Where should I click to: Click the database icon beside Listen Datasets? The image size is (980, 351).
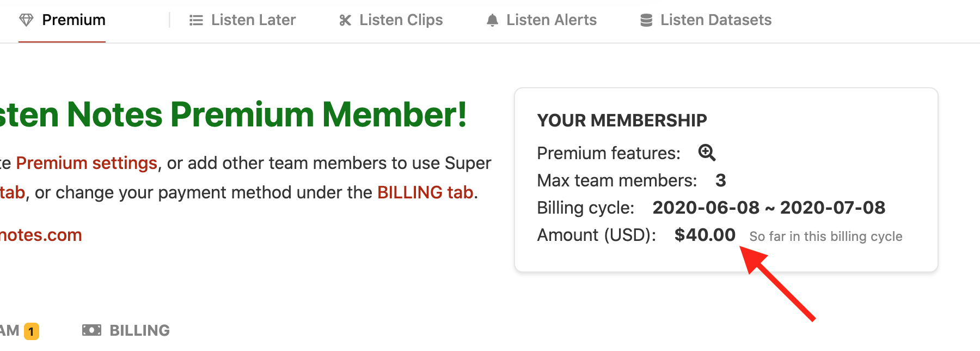[646, 20]
